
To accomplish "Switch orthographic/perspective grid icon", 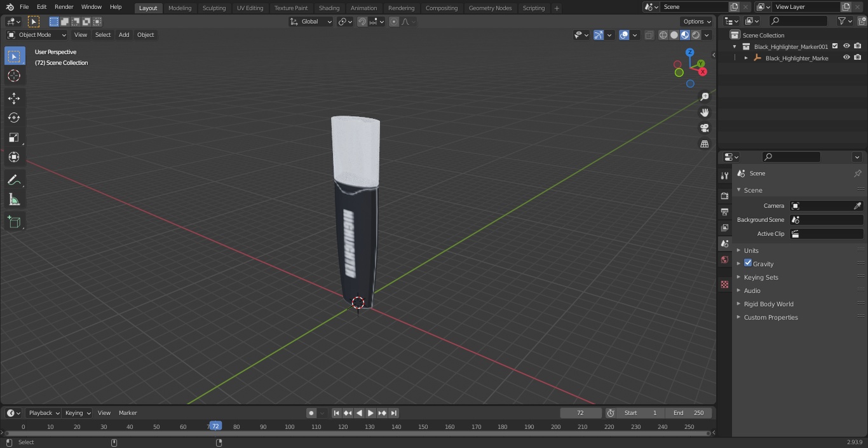I will coord(704,144).
